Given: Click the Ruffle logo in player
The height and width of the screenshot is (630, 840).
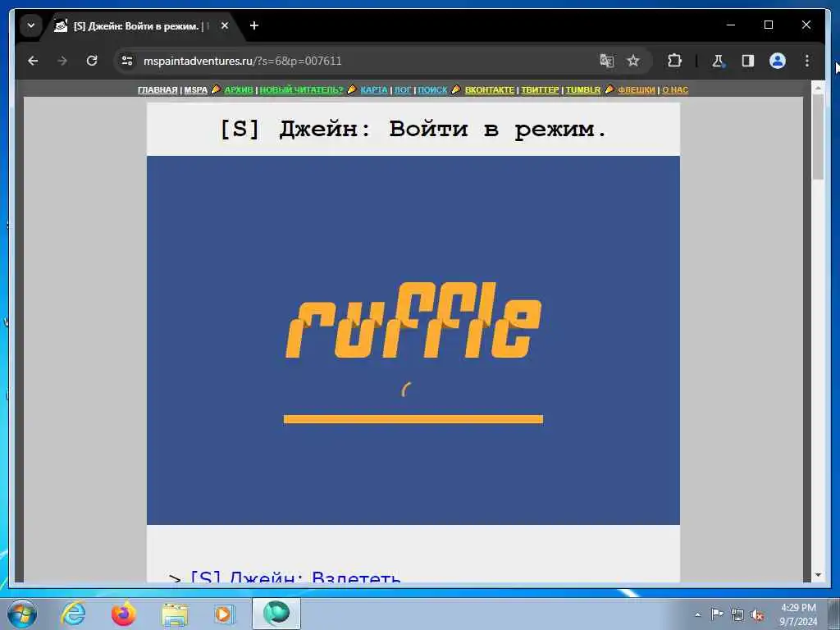Looking at the screenshot, I should click(413, 321).
